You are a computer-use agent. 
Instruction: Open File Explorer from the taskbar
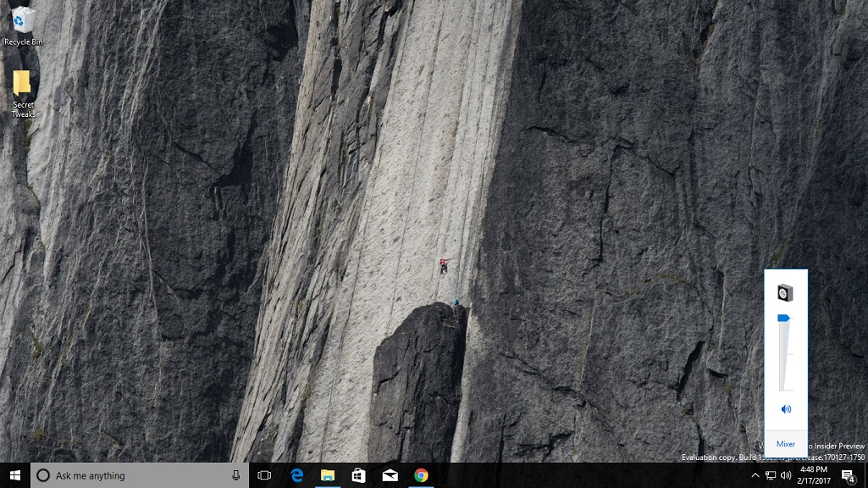click(327, 476)
